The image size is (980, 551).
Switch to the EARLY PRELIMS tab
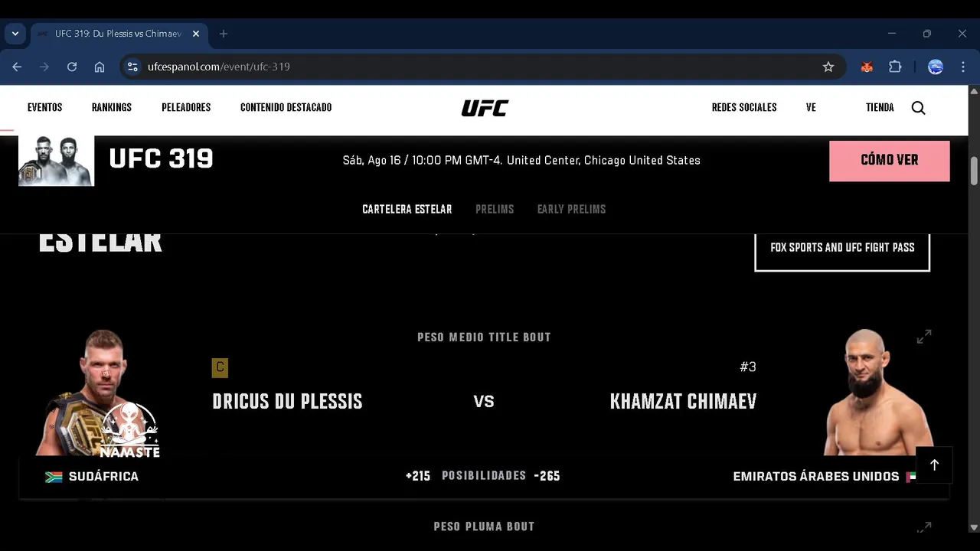point(572,209)
